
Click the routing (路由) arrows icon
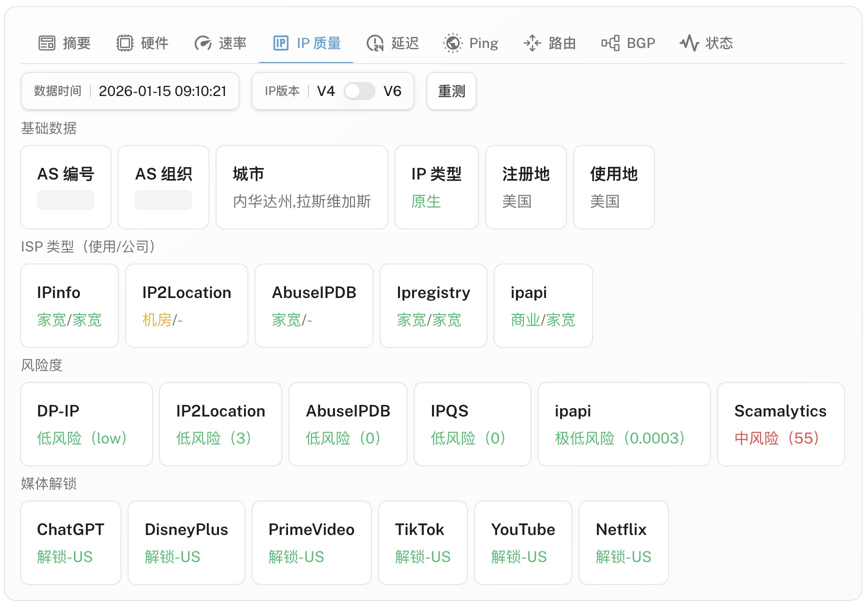(532, 43)
